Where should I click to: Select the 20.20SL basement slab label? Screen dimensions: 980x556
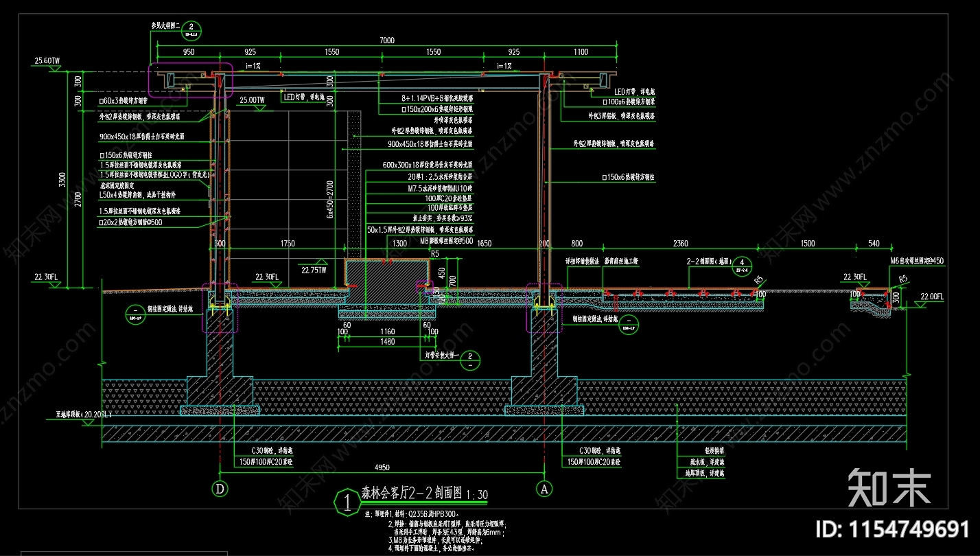pos(83,416)
